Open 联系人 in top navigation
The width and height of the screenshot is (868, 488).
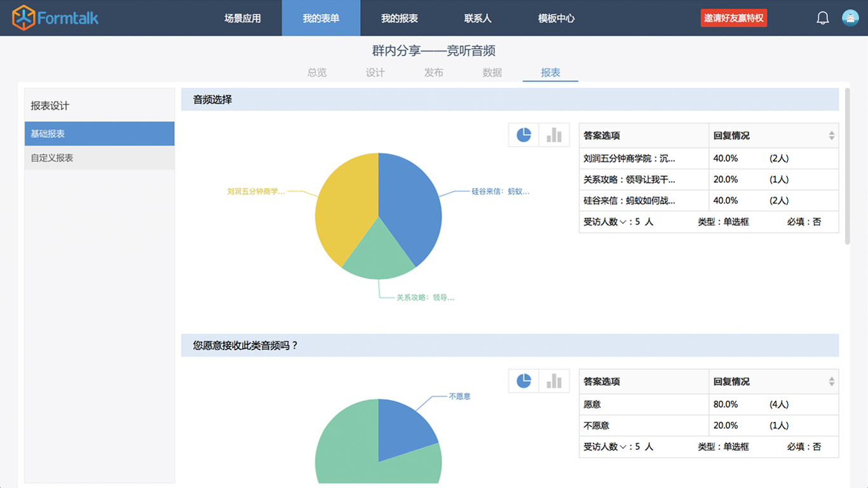pos(478,18)
